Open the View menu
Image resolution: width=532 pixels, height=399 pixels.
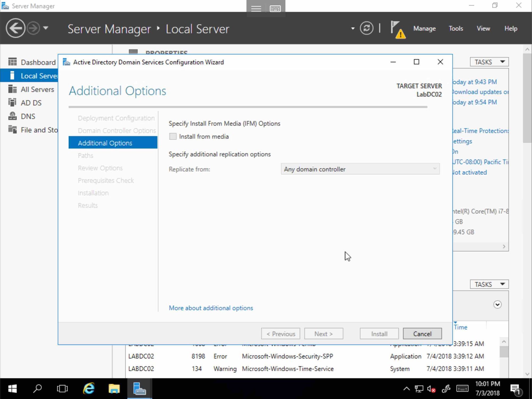click(483, 28)
